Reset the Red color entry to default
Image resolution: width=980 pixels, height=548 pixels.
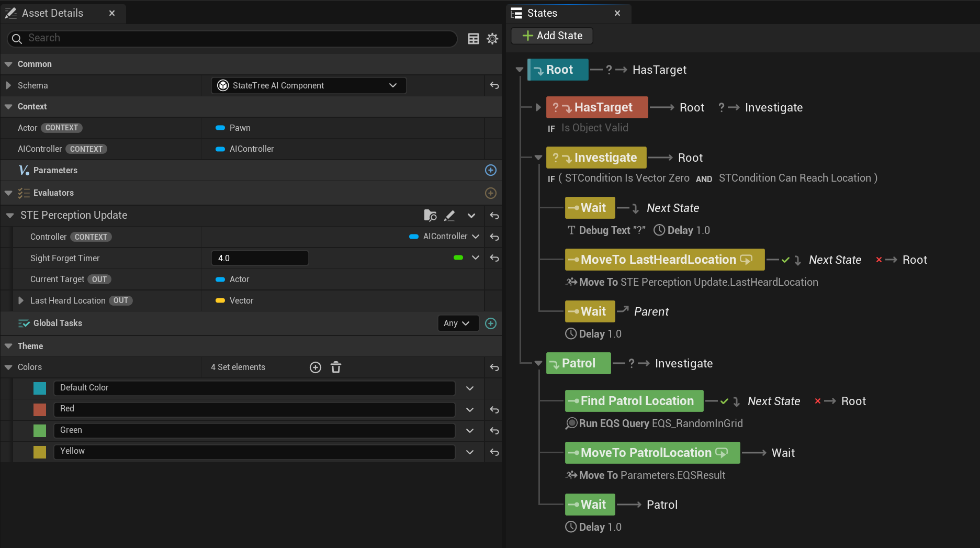[494, 410]
